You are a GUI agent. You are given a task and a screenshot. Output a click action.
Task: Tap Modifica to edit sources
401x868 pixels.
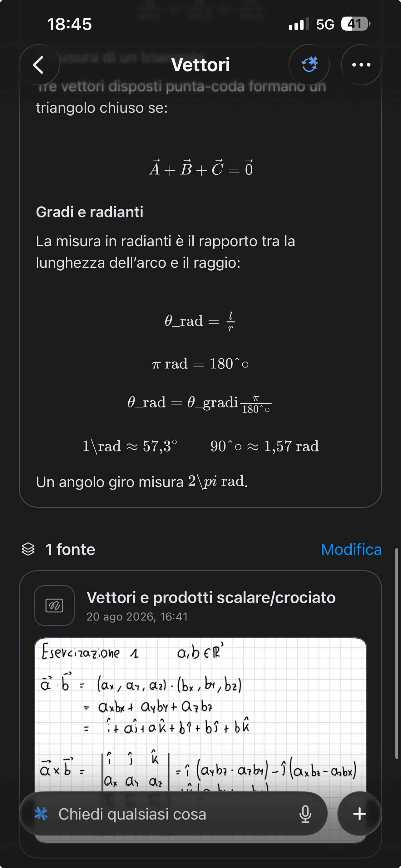pyautogui.click(x=351, y=549)
